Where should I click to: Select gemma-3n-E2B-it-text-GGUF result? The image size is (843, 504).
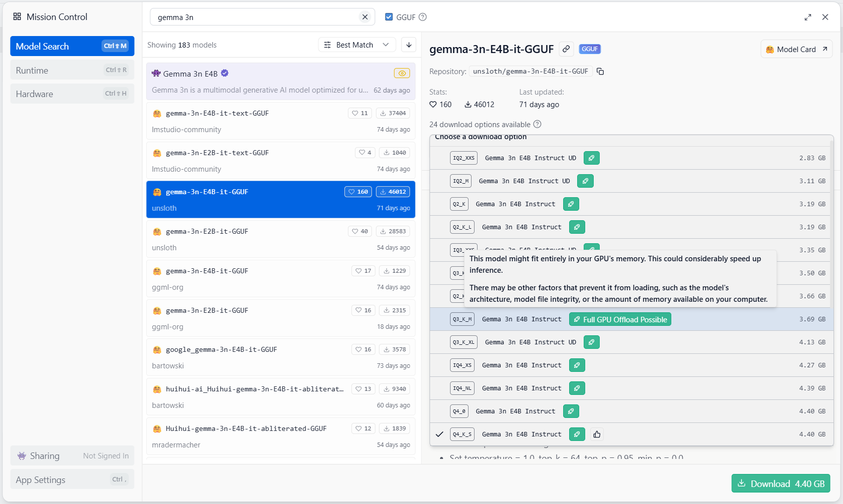pos(281,161)
